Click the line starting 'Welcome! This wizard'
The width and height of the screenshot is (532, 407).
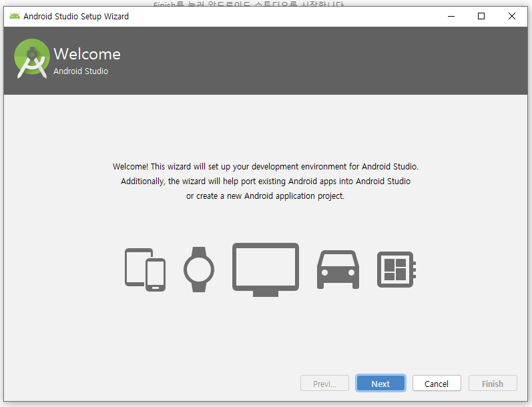click(x=265, y=167)
